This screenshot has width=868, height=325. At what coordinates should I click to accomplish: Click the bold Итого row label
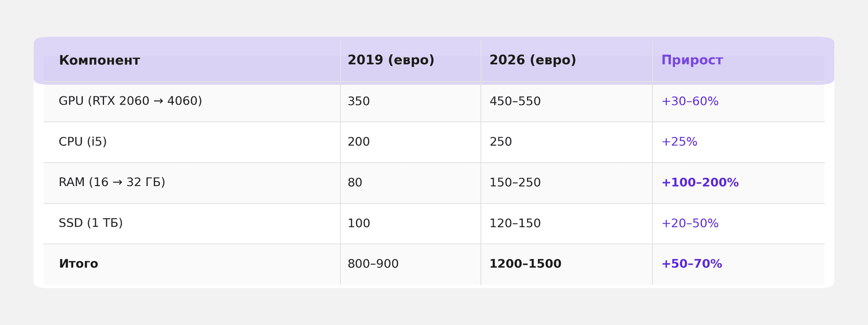point(78,264)
